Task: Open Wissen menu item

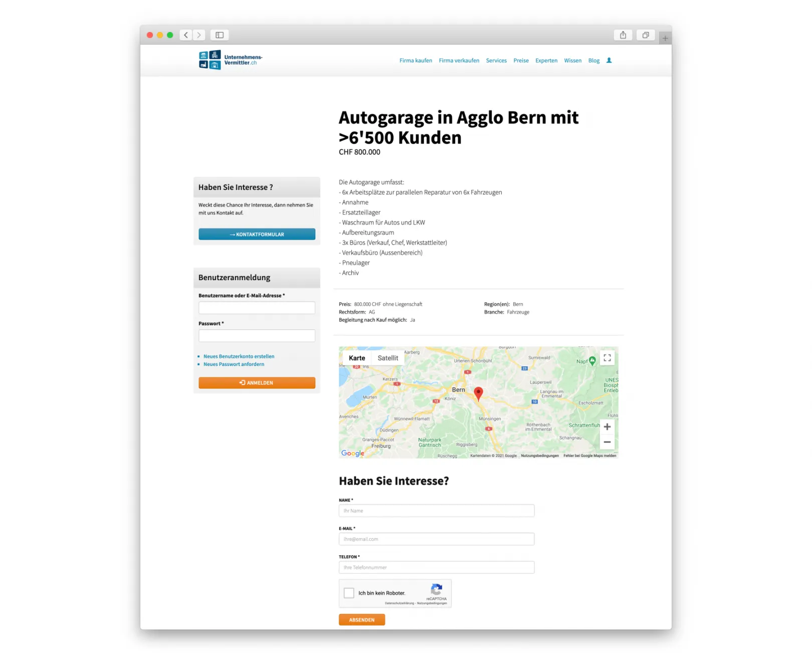Action: click(573, 61)
